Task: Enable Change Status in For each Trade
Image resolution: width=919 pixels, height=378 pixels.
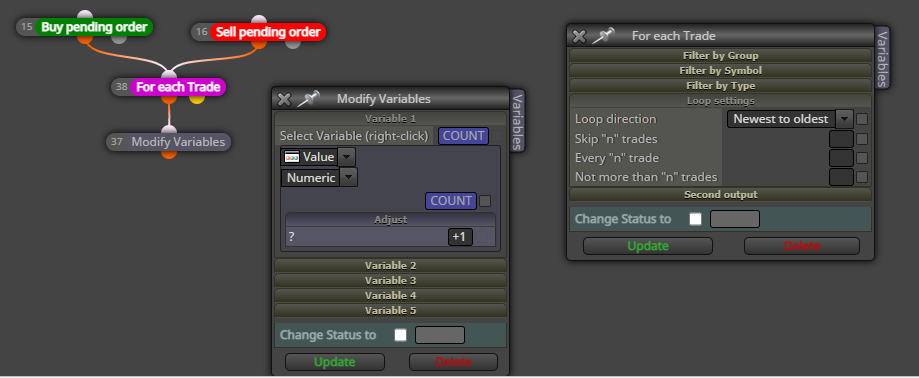Action: tap(695, 219)
